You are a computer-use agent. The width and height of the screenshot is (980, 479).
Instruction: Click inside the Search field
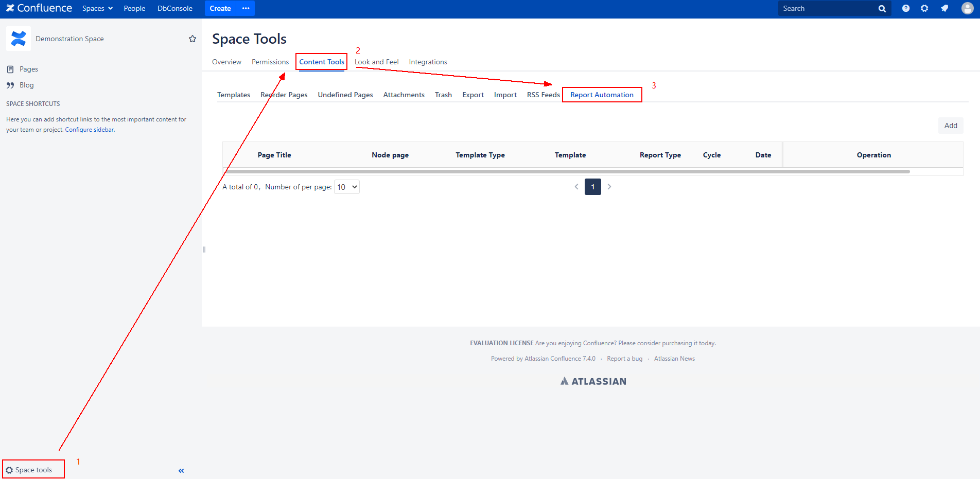point(827,8)
